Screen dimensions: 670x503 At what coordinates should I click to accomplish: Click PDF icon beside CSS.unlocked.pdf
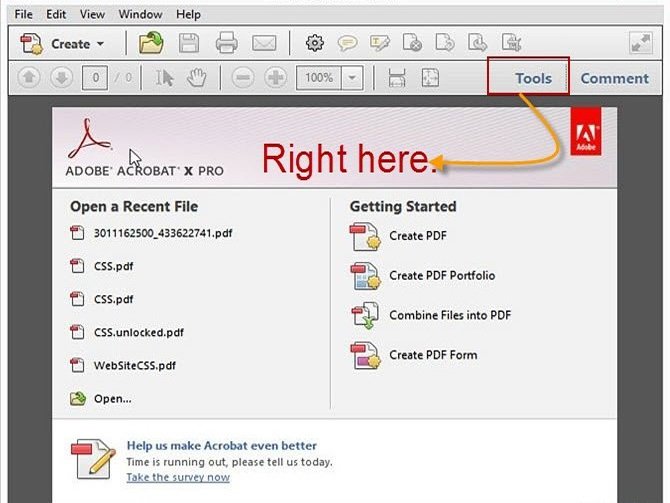pyautogui.click(x=77, y=332)
